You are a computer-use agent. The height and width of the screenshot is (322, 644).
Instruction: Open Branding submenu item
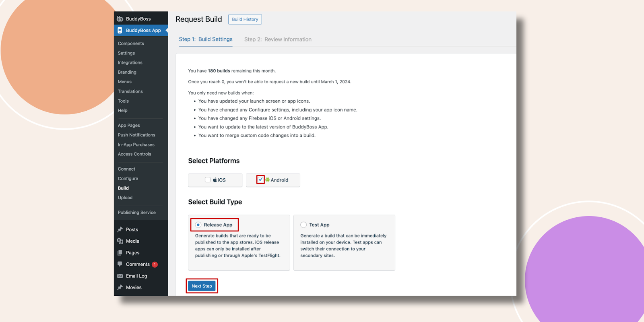(x=127, y=72)
